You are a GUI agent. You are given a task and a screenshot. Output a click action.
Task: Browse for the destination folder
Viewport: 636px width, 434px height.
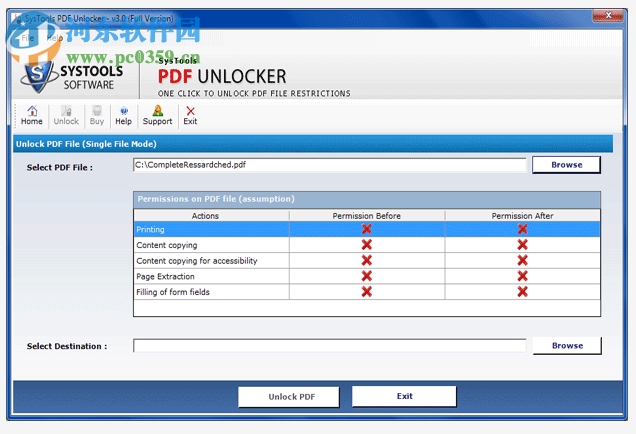click(567, 346)
